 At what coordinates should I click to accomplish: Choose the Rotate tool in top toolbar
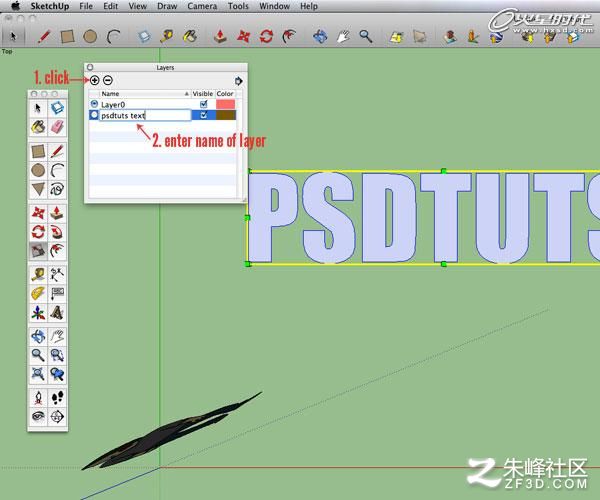[x=266, y=37]
